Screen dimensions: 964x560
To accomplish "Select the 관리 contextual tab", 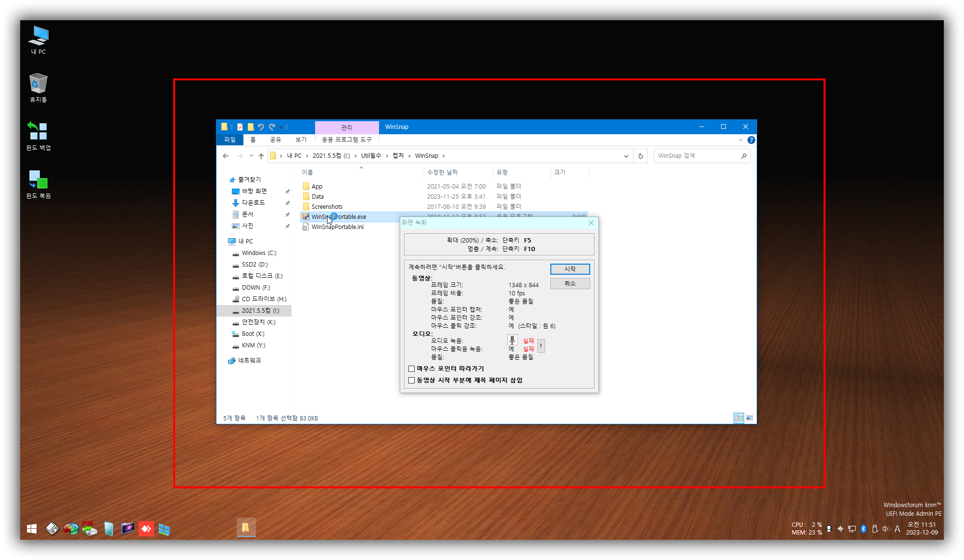I will 346,127.
